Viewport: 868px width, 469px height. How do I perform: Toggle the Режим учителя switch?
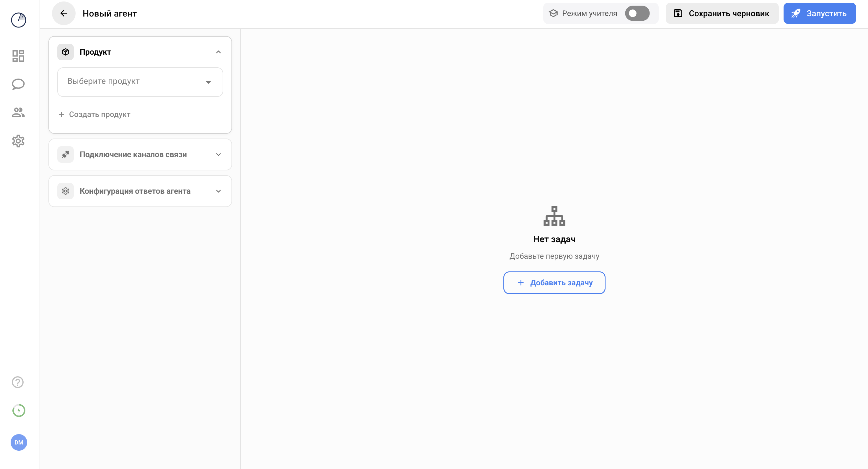click(637, 13)
